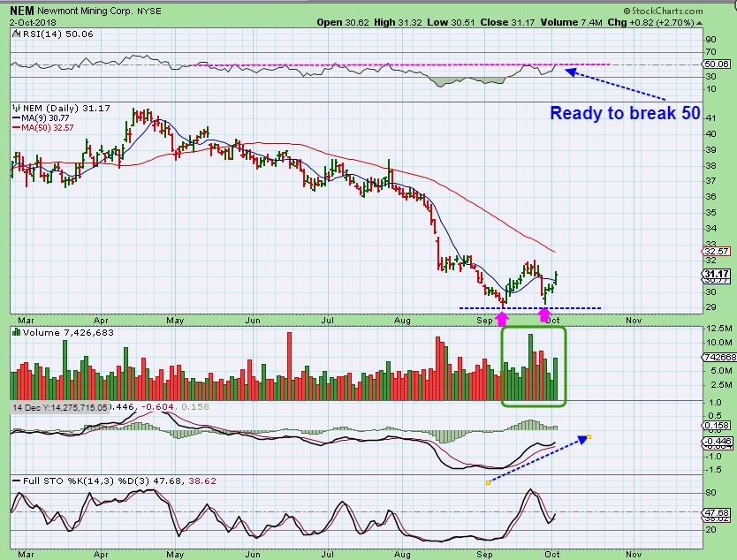Click the MA(9) 30.77 legend text
Viewport: 737px width, 560px height.
(45, 118)
